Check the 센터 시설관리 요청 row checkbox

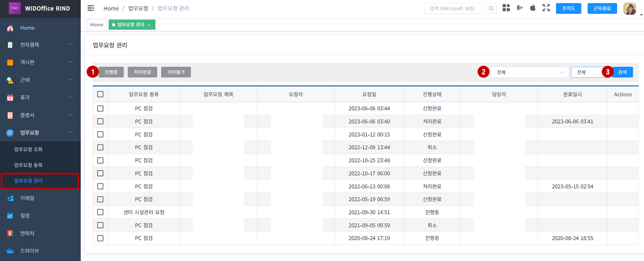point(100,212)
